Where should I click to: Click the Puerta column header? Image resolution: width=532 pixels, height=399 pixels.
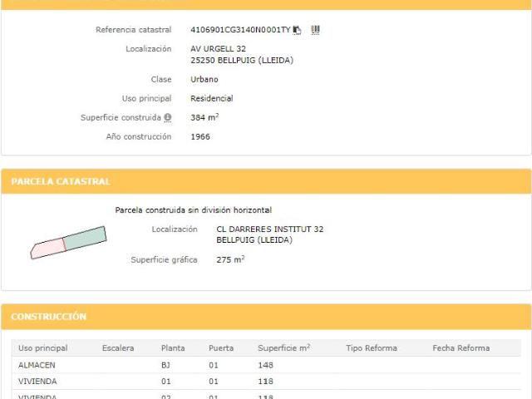(221, 348)
